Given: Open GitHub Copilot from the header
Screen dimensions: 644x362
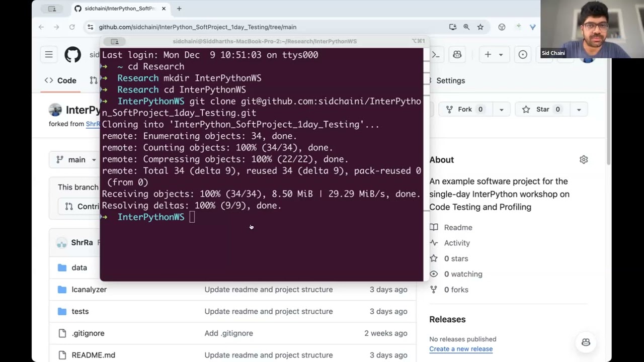Looking at the screenshot, I should tap(457, 54).
